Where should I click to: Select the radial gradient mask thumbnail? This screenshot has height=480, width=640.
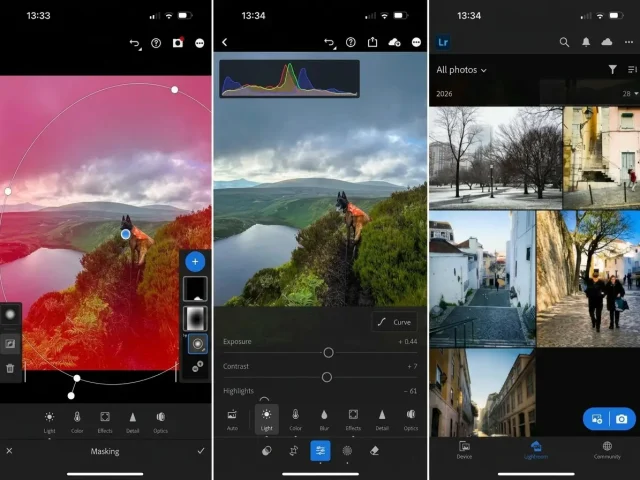(x=195, y=318)
